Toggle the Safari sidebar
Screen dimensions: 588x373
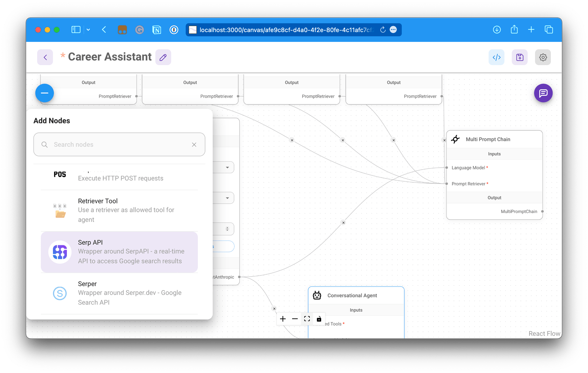(x=76, y=29)
